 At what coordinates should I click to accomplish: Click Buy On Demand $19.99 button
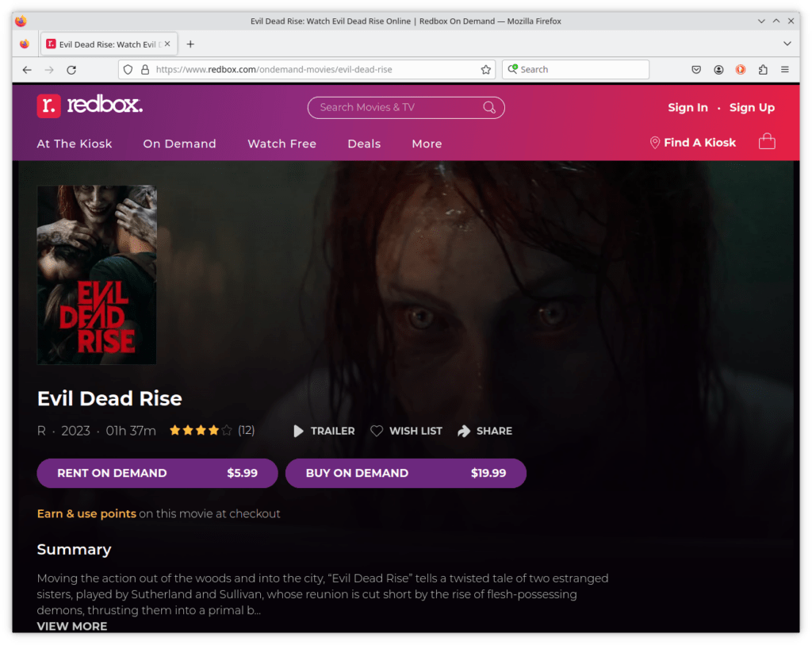pyautogui.click(x=405, y=473)
